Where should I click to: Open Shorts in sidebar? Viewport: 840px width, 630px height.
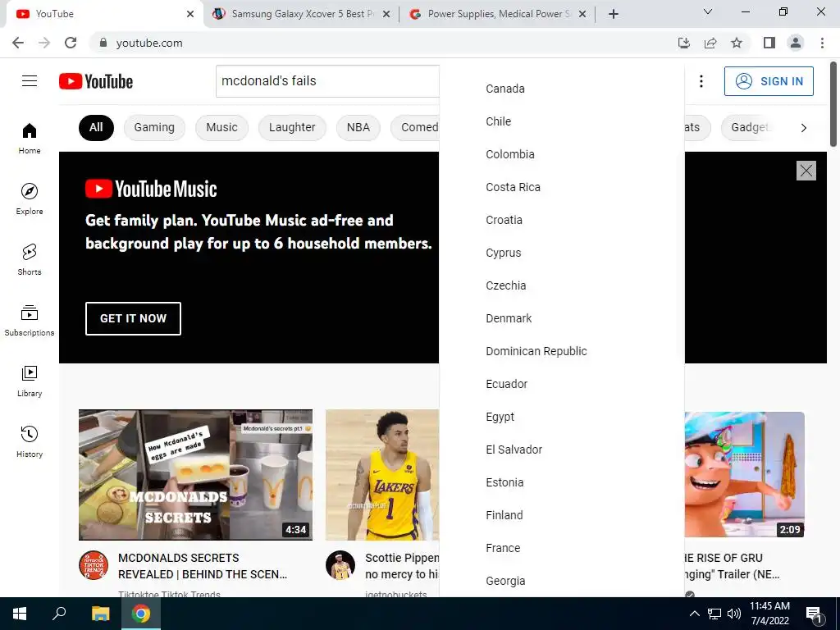[x=30, y=259]
